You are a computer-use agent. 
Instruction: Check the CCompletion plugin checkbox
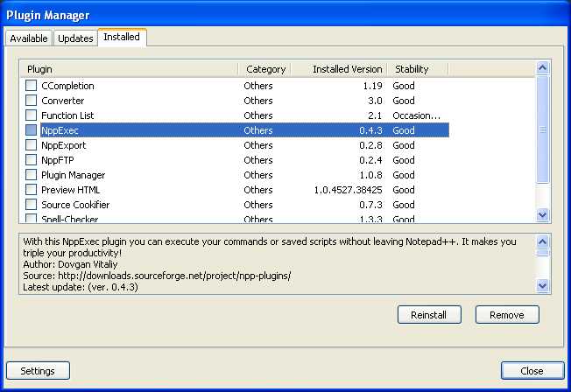(31, 86)
